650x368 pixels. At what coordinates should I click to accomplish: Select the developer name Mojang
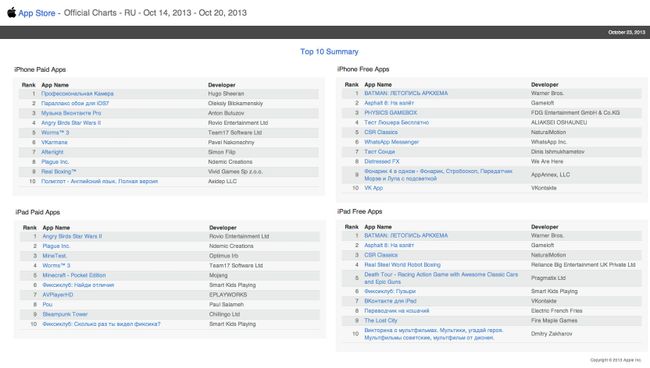(x=218, y=275)
